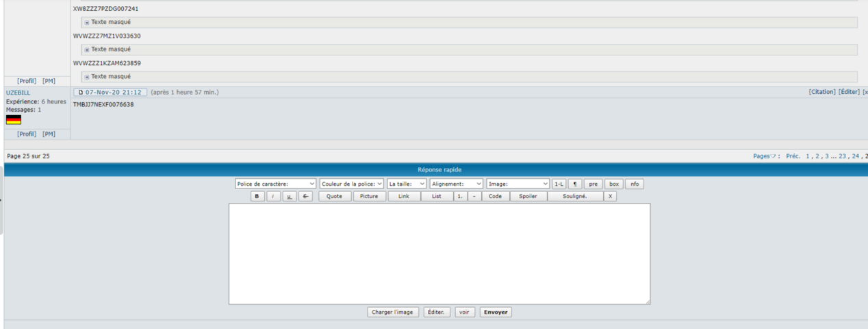Click the 'Charger l'image' upload button
The width and height of the screenshot is (868, 329).
pyautogui.click(x=392, y=312)
